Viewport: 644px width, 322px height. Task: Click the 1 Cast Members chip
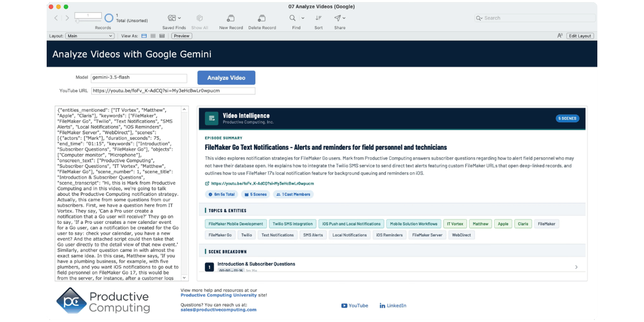294,194
